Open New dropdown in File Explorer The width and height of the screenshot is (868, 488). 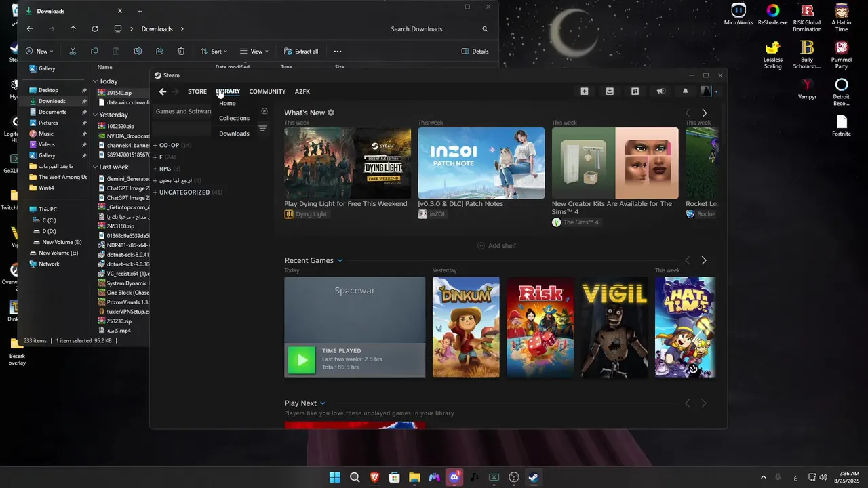39,52
